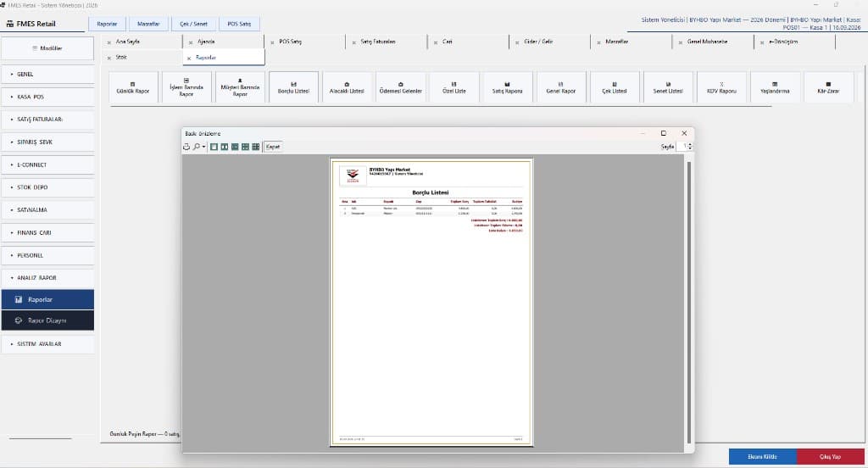
Task: Collapse the ANALİZ RAPOR section
Action: coord(47,277)
